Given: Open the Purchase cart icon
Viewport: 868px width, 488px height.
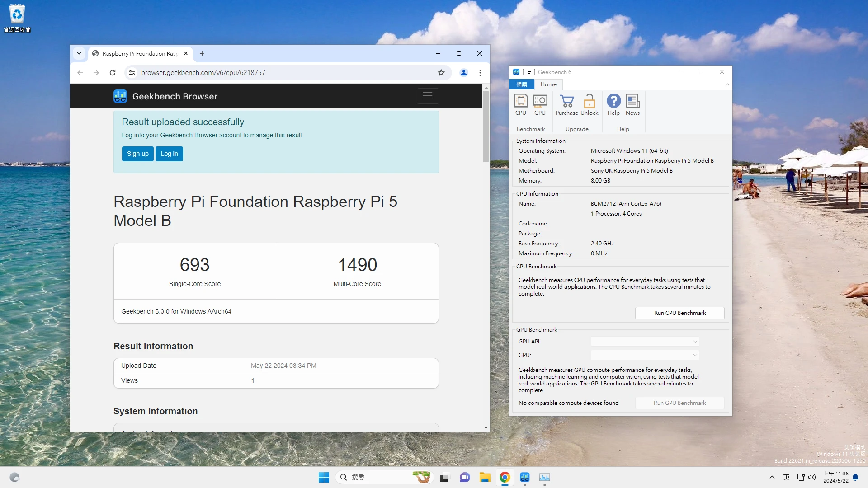Looking at the screenshot, I should (x=566, y=104).
